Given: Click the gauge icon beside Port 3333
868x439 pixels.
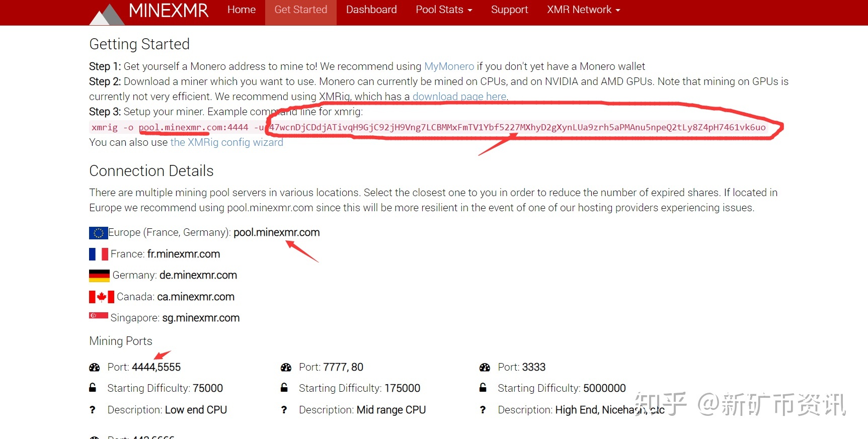Looking at the screenshot, I should [x=485, y=368].
